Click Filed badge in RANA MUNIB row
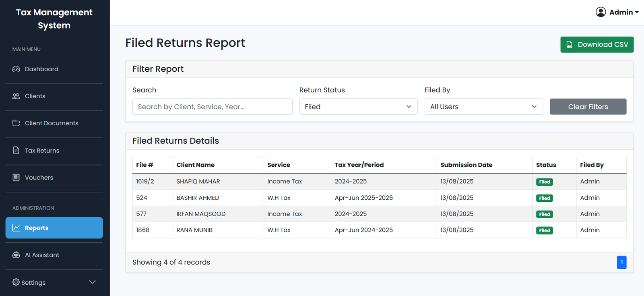 click(x=545, y=230)
